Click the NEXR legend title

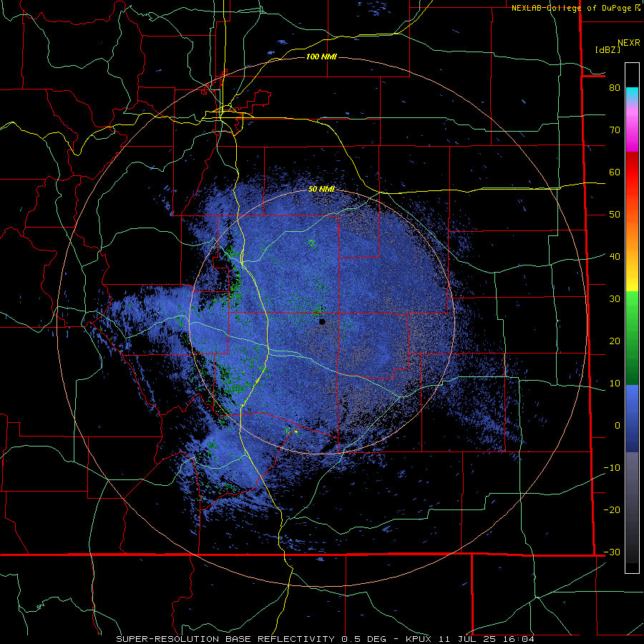coord(628,43)
